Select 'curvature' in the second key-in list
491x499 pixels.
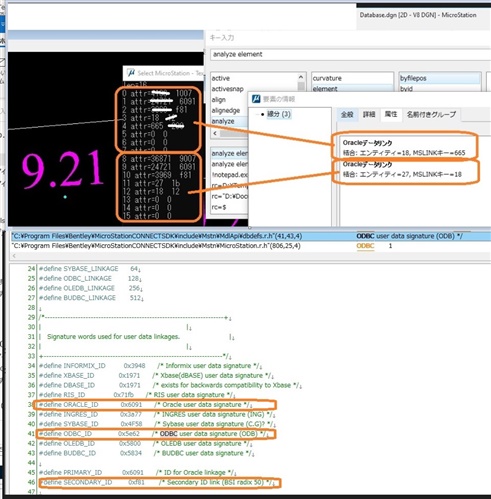pyautogui.click(x=327, y=78)
